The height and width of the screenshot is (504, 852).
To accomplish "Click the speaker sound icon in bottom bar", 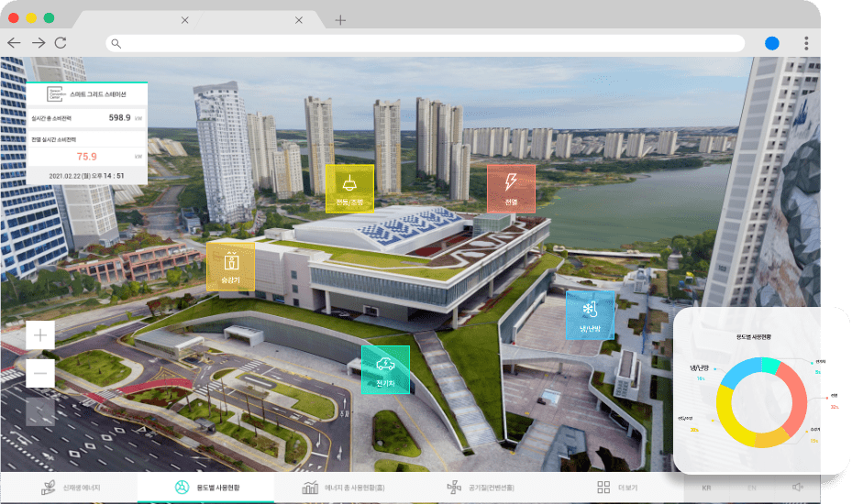I will [797, 488].
